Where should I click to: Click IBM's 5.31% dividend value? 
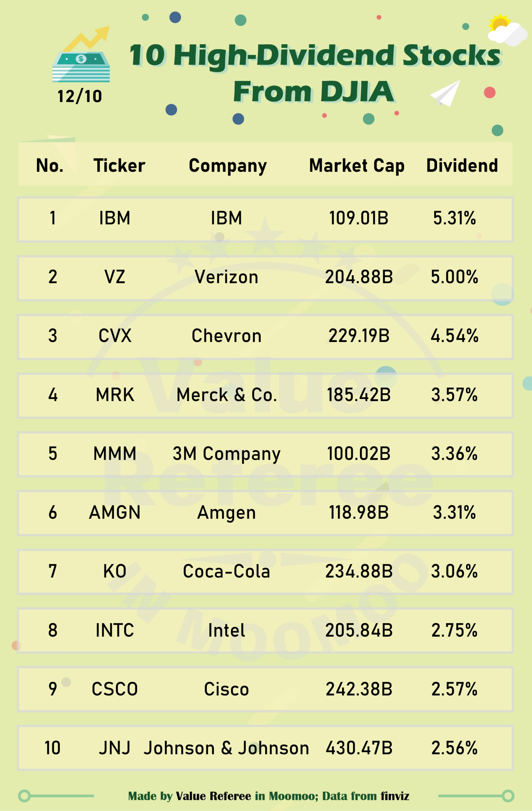454,218
